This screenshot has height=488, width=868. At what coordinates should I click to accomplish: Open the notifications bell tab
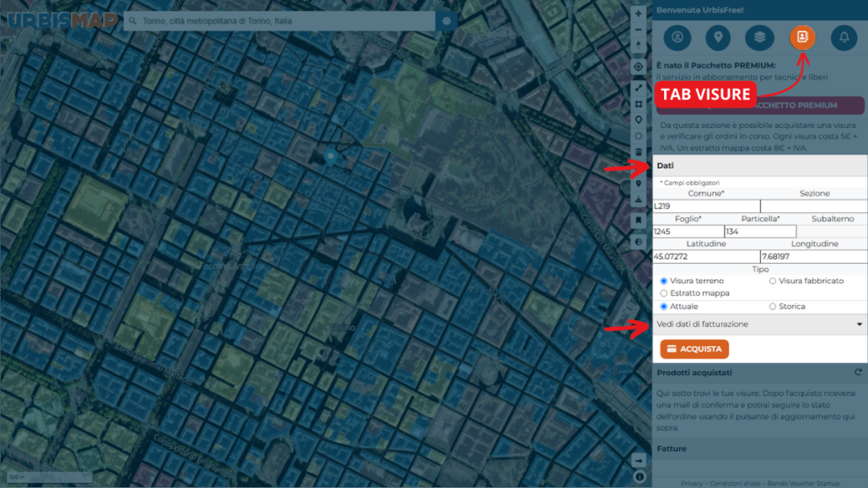[844, 38]
